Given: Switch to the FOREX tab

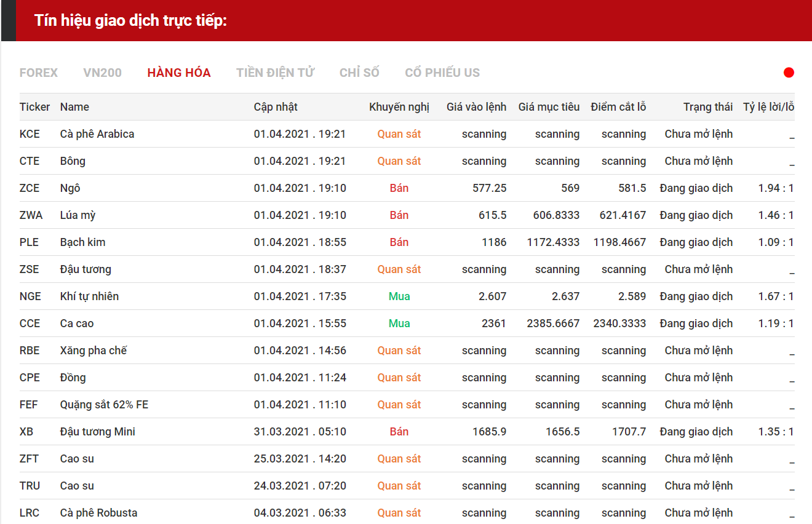Looking at the screenshot, I should click(x=39, y=73).
